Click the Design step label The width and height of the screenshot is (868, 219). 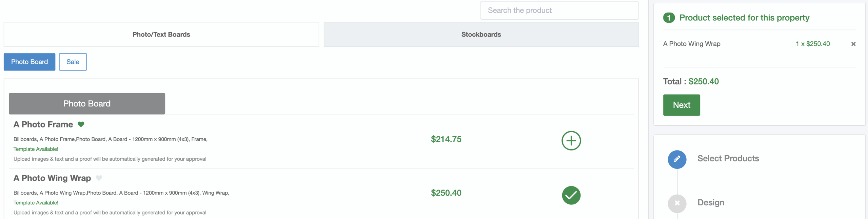[x=711, y=202]
